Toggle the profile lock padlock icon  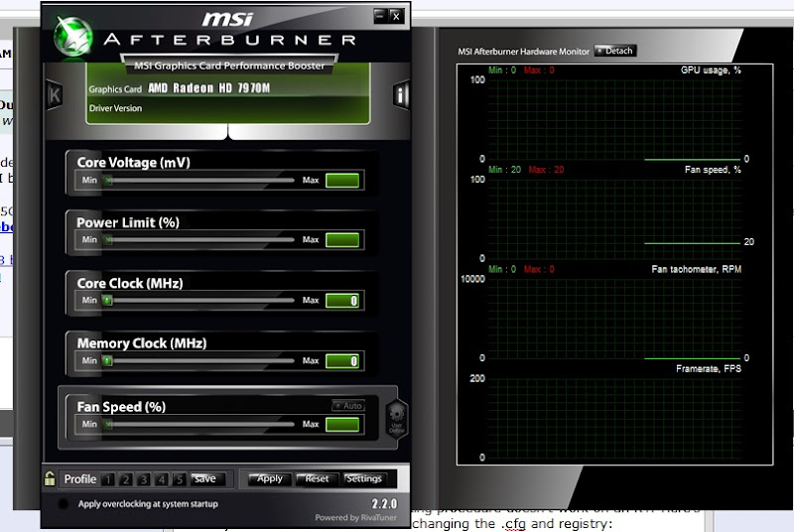50,478
